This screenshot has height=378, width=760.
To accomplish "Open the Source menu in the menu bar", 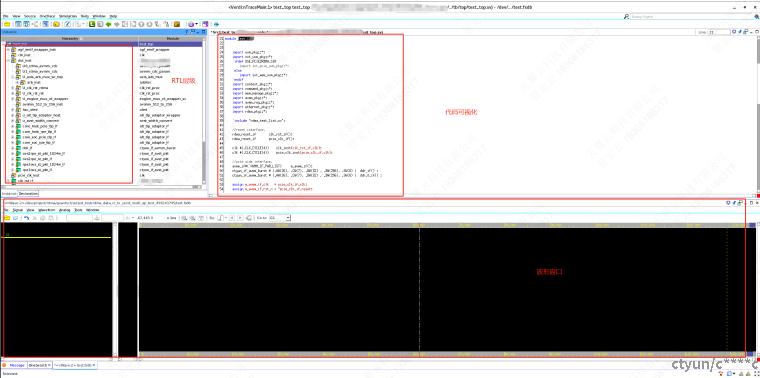I will 30,16.
